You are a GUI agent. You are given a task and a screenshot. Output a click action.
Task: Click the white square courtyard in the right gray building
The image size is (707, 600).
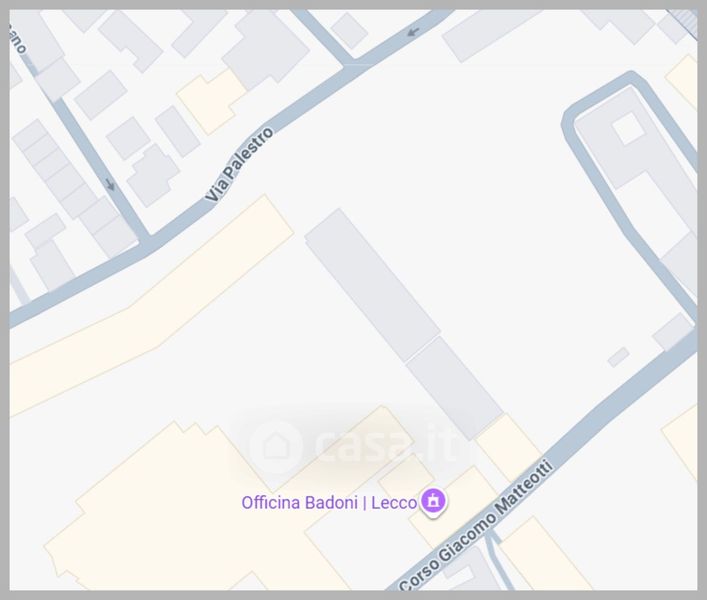click(628, 128)
